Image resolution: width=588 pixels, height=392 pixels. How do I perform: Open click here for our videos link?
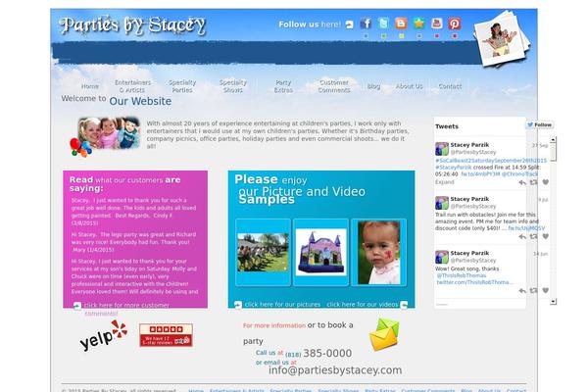(x=363, y=305)
